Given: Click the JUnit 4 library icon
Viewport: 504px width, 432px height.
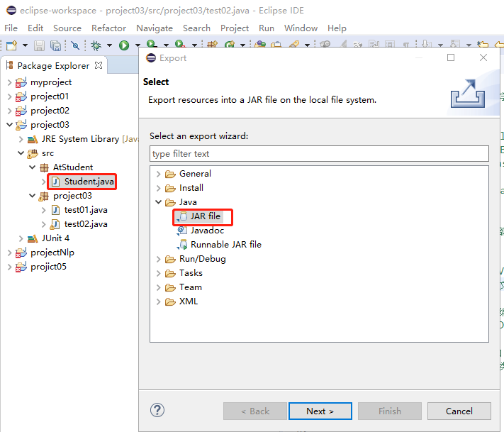Looking at the screenshot, I should (x=33, y=238).
